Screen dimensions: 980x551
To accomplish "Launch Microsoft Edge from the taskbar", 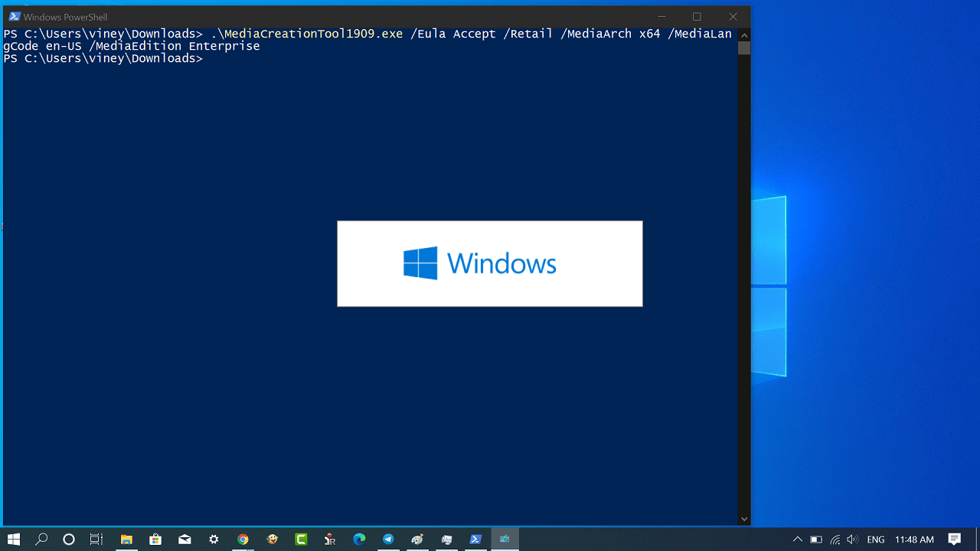I will click(359, 540).
